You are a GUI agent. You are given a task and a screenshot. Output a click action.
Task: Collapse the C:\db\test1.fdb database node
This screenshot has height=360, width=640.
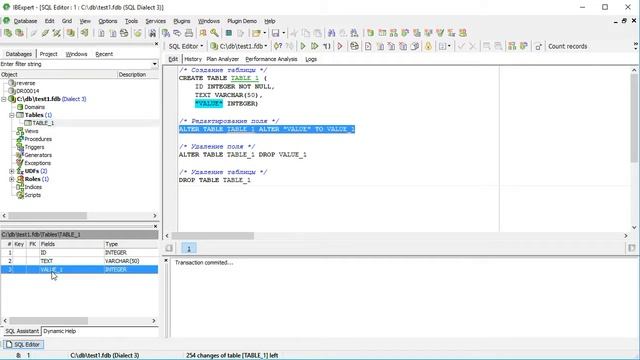[x=4, y=99]
